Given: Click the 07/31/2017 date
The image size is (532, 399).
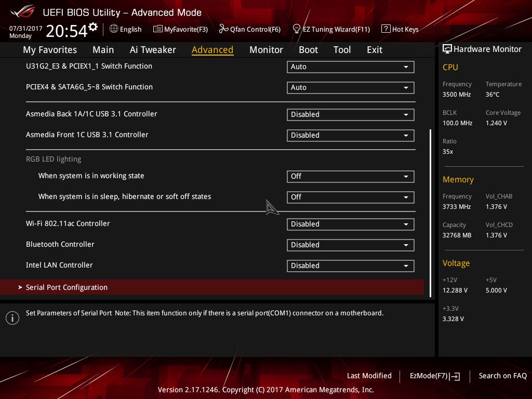Looking at the screenshot, I should (26, 28).
